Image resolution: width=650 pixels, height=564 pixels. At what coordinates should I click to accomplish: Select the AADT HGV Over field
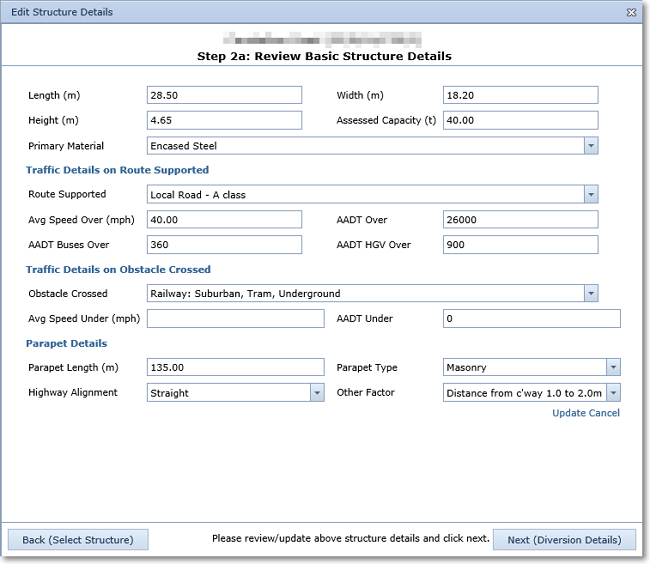tap(521, 244)
